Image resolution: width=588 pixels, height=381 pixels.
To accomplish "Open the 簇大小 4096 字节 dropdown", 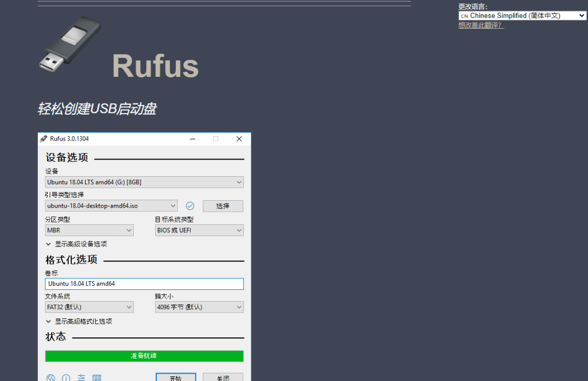I will 199,307.
